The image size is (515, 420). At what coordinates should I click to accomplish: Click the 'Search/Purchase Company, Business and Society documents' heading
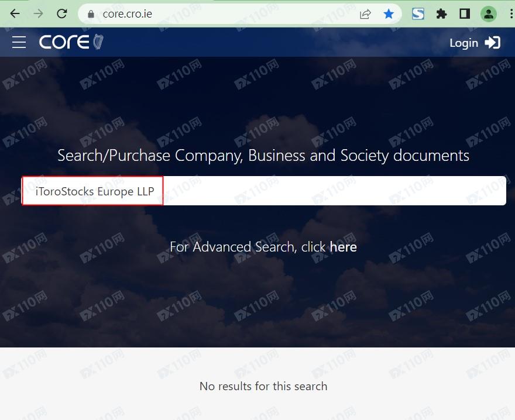pos(263,156)
